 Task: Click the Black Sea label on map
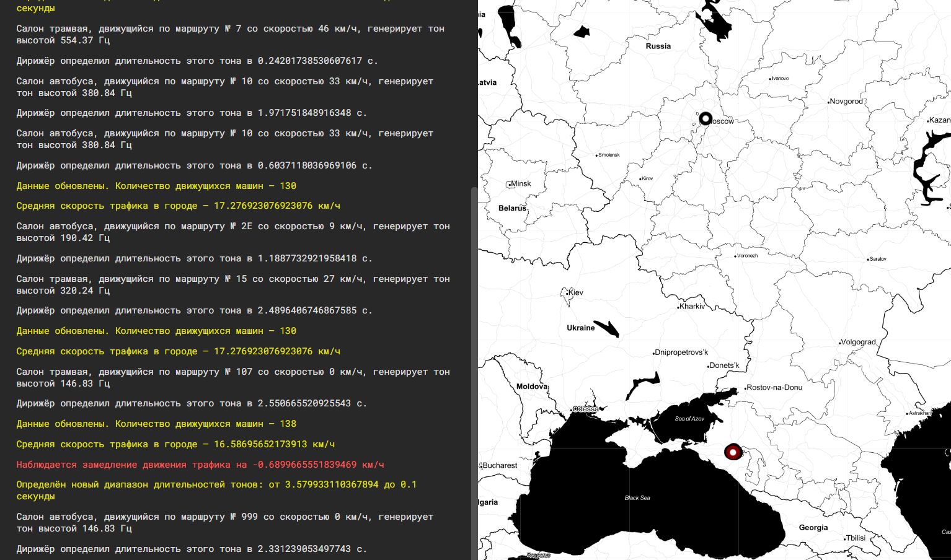[x=637, y=497]
